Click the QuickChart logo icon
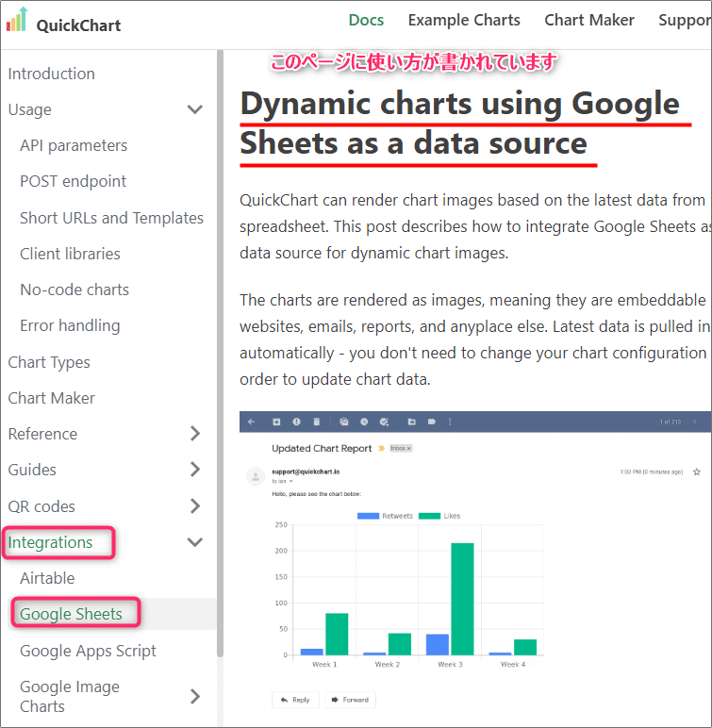The height and width of the screenshot is (728, 712). 17,20
